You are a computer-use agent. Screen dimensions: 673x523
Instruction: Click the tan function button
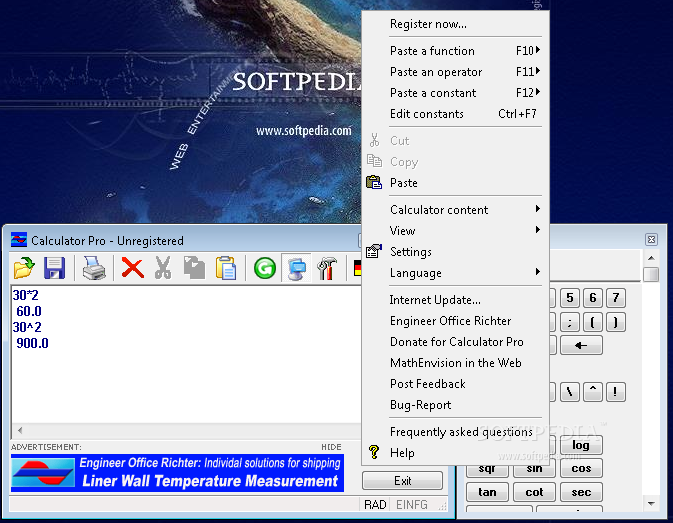[487, 492]
